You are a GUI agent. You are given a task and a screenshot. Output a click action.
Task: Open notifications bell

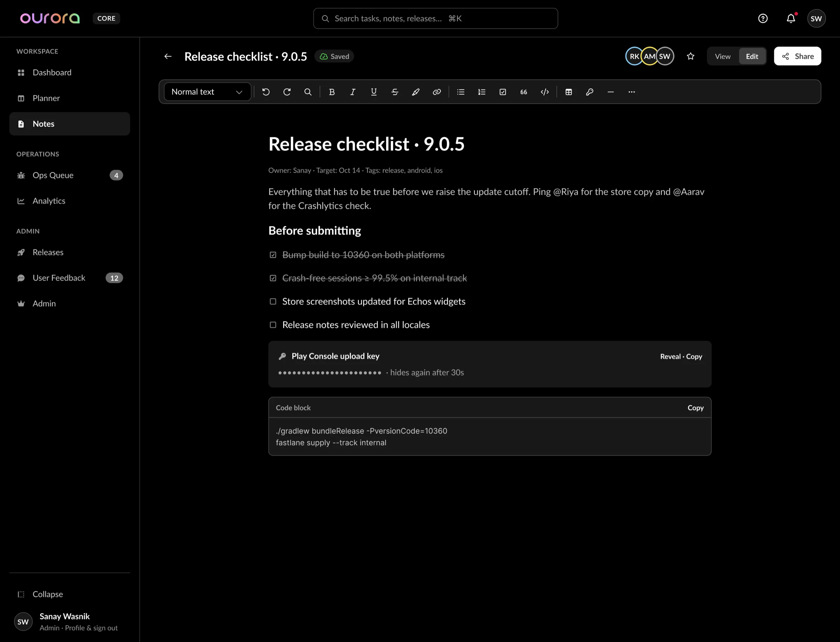tap(791, 18)
